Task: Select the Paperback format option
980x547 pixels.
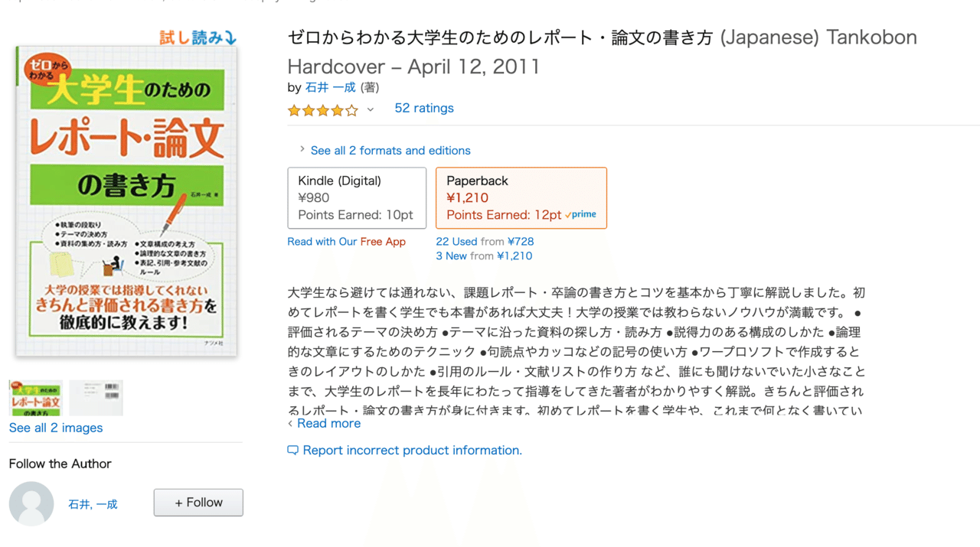Action: click(x=521, y=197)
